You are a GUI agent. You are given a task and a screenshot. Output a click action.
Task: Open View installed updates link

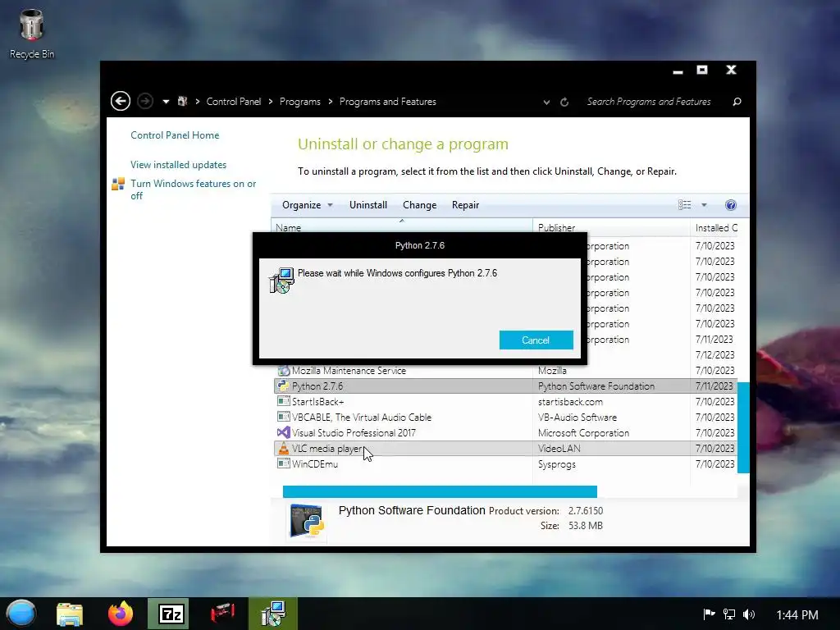(178, 164)
